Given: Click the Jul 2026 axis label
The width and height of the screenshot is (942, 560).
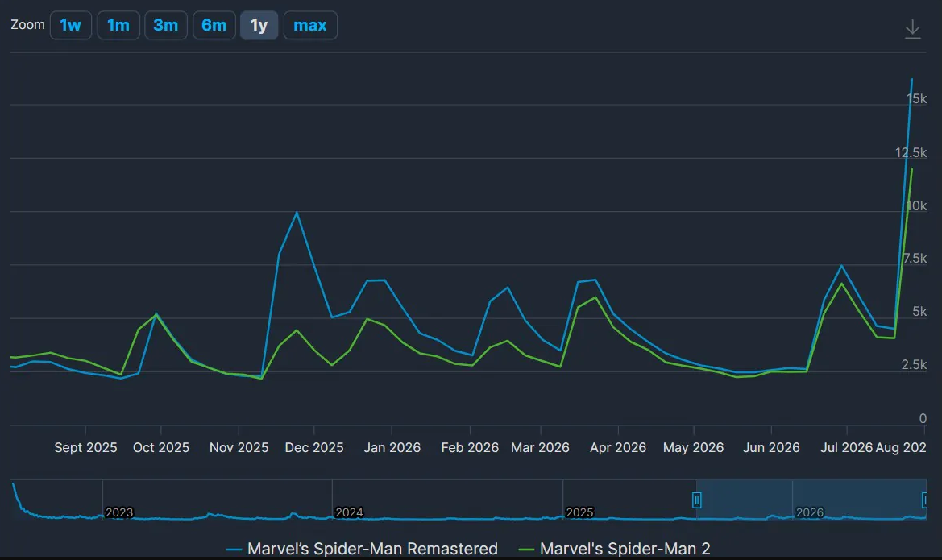Looking at the screenshot, I should click(x=846, y=448).
